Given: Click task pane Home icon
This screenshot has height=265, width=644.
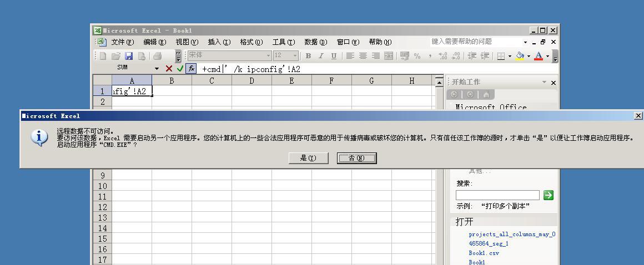Looking at the screenshot, I should click(486, 95).
